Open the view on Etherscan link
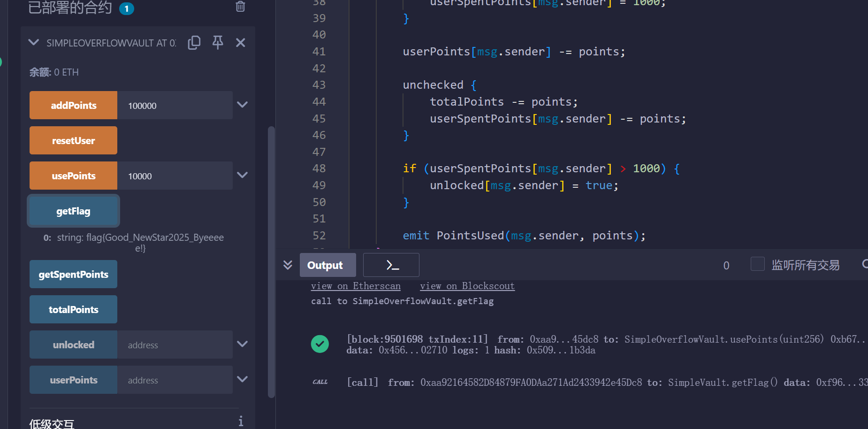The height and width of the screenshot is (429, 868). tap(356, 286)
